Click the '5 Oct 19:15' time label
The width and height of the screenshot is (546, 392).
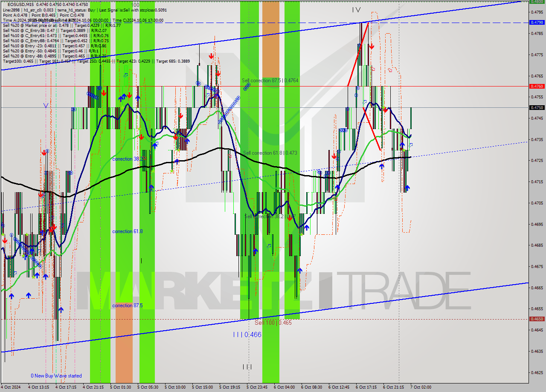(x=230, y=387)
